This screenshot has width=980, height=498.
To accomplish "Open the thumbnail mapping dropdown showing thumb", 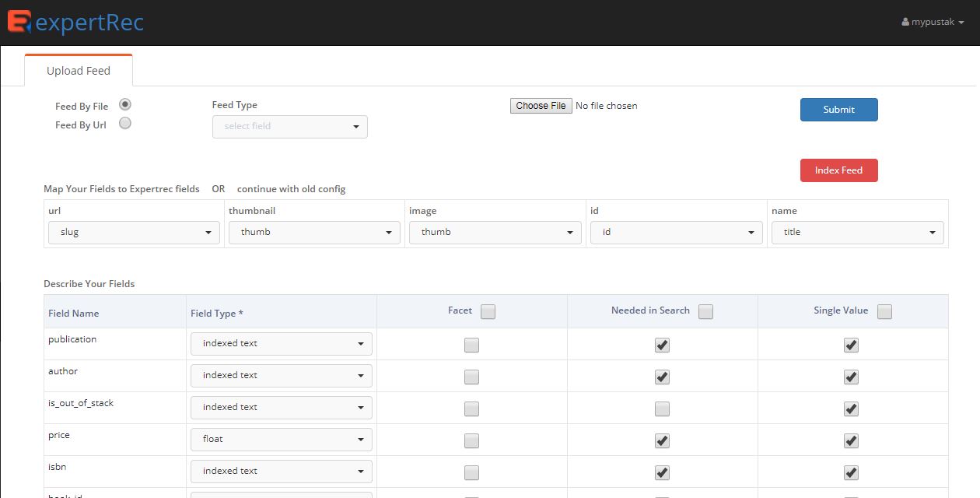I will (314, 232).
